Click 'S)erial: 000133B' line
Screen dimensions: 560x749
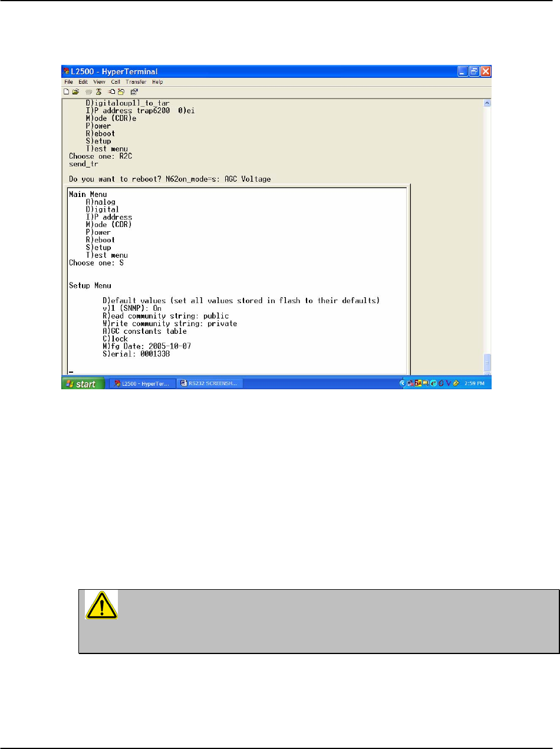(x=136, y=354)
